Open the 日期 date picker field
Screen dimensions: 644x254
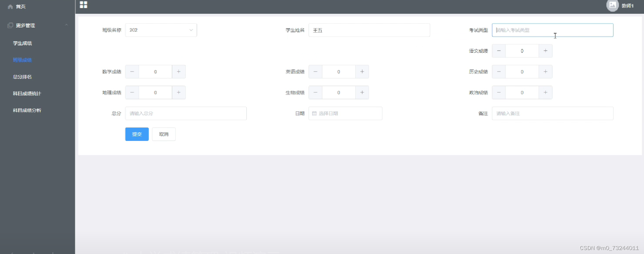point(345,113)
